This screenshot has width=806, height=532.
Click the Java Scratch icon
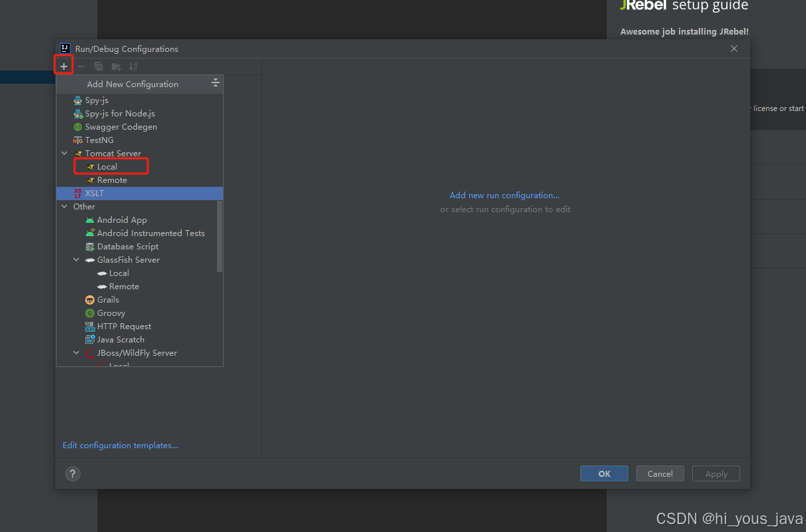(90, 340)
